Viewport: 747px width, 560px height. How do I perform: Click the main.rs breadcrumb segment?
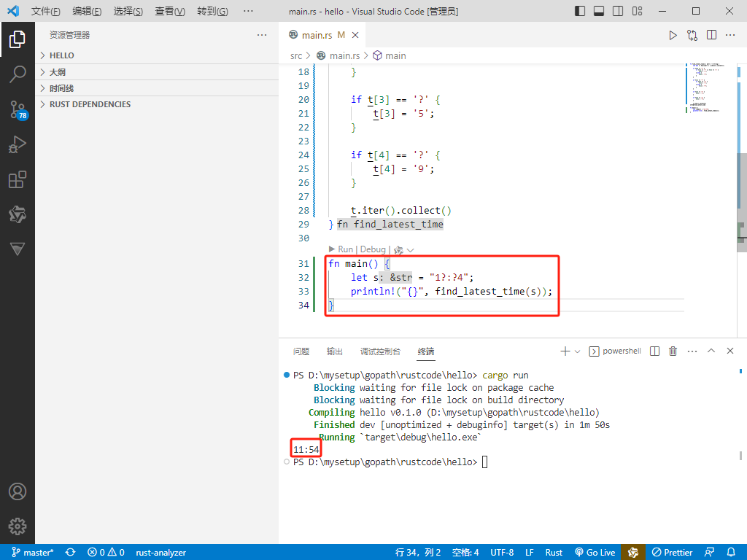(x=344, y=55)
